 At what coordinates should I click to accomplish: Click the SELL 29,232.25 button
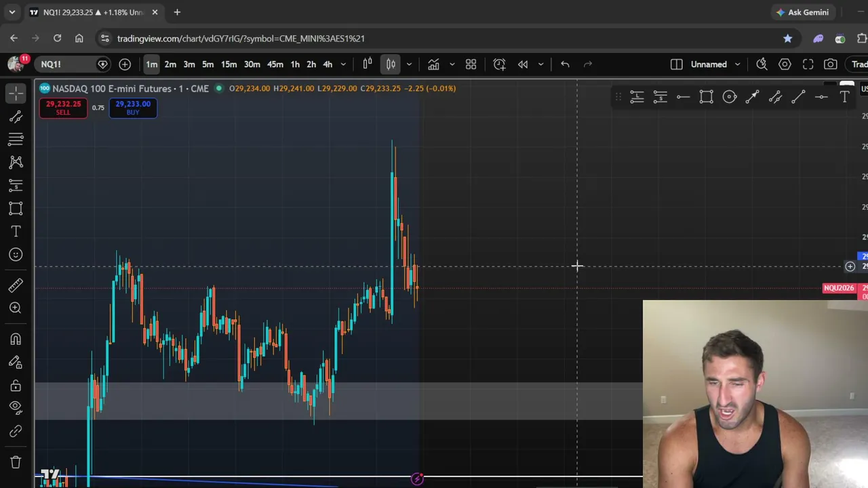coord(63,108)
